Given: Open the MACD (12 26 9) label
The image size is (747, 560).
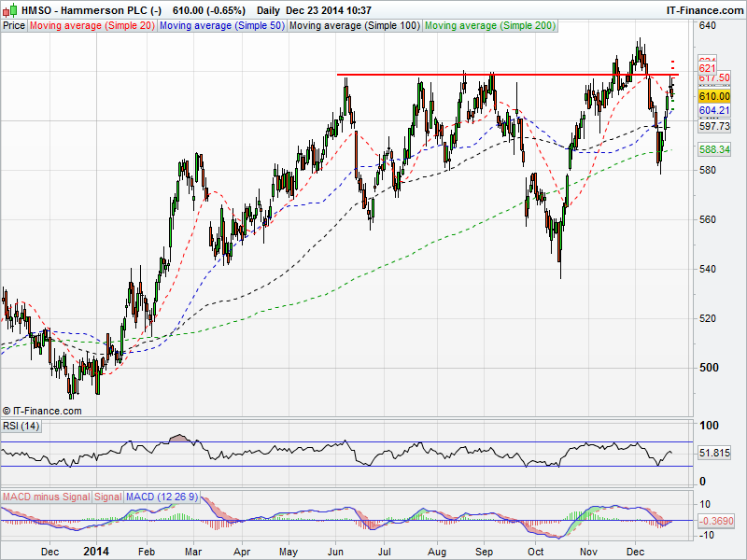Looking at the screenshot, I should point(160,496).
